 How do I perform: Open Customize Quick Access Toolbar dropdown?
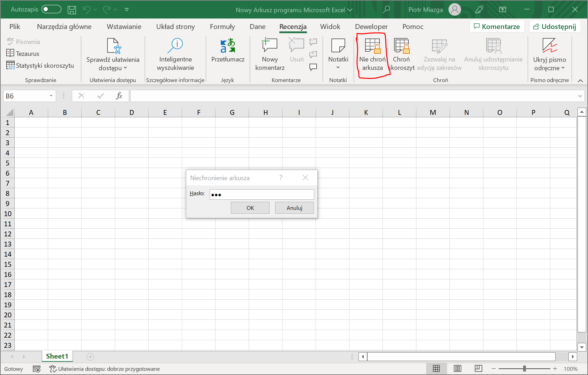click(x=127, y=10)
